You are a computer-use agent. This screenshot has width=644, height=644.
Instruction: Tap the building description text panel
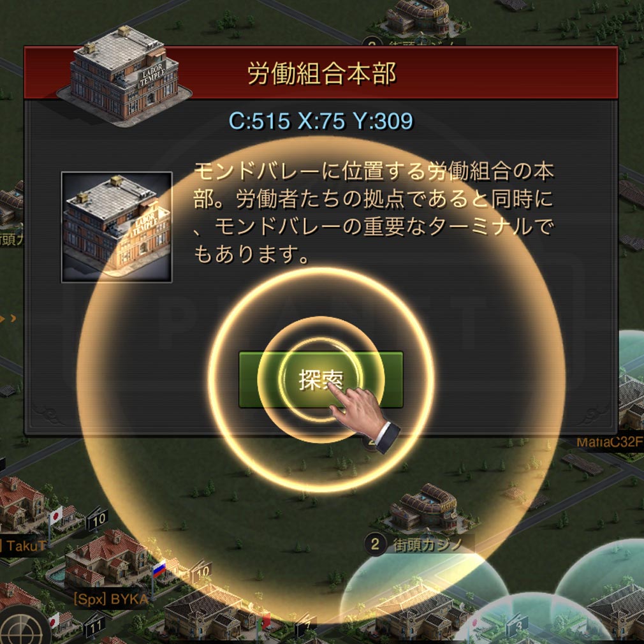point(374,212)
